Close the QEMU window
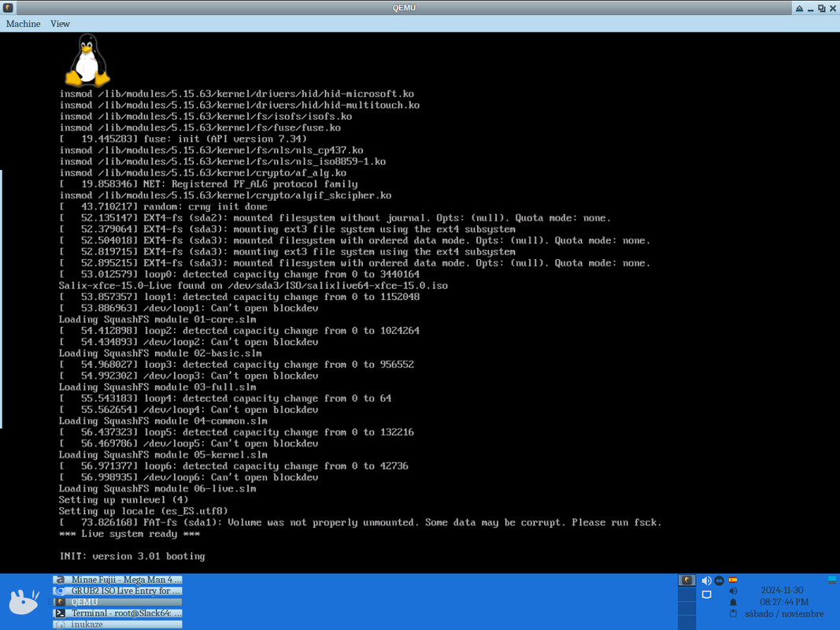Screen dimensions: 840x630 click(833, 8)
